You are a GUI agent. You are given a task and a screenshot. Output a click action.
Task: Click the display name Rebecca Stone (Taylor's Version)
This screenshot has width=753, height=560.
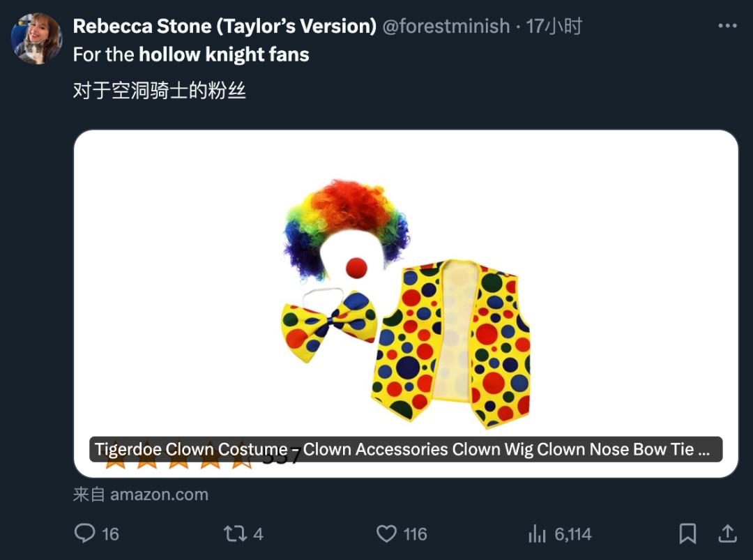[225, 27]
